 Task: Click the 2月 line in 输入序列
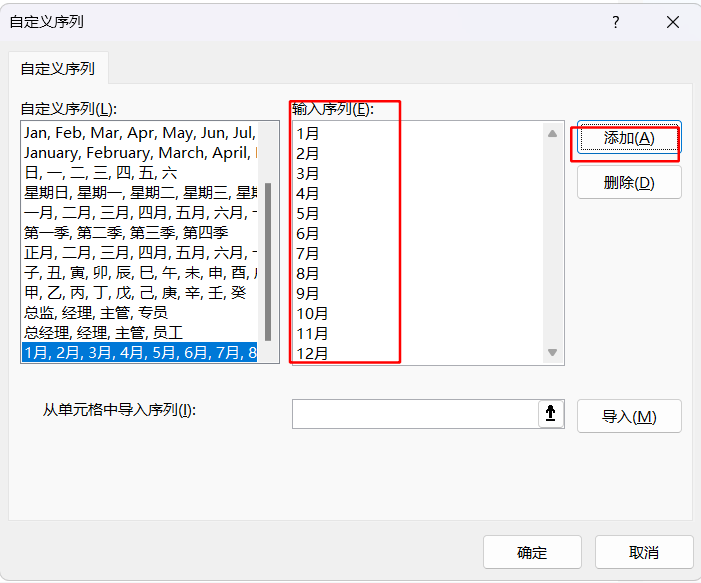click(x=308, y=153)
